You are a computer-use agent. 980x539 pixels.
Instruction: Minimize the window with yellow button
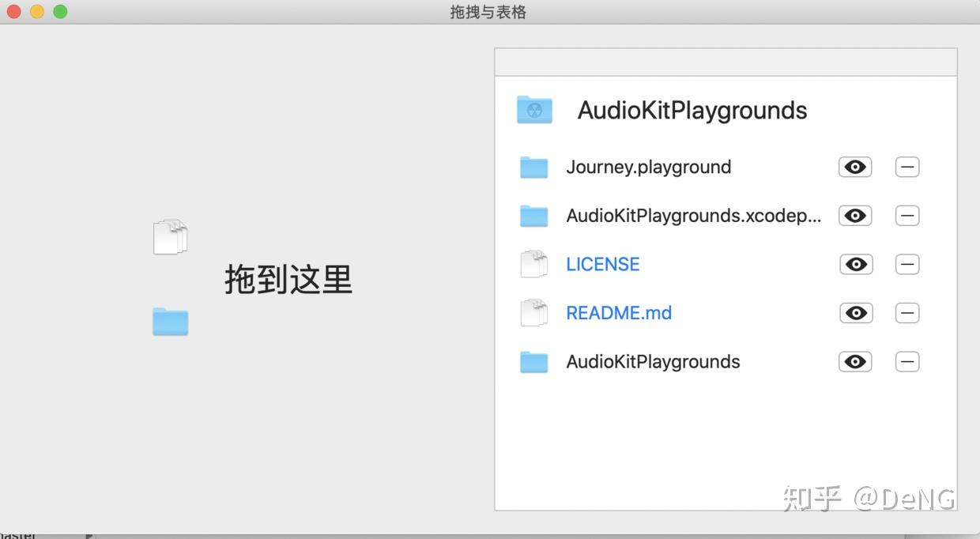37,12
